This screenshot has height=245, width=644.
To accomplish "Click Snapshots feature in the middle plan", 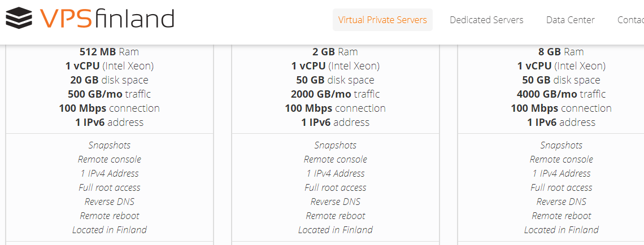I will pos(335,145).
